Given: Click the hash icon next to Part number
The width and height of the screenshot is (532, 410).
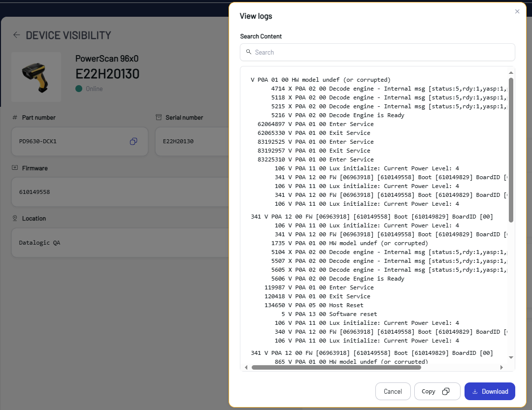Looking at the screenshot, I should (x=15, y=118).
